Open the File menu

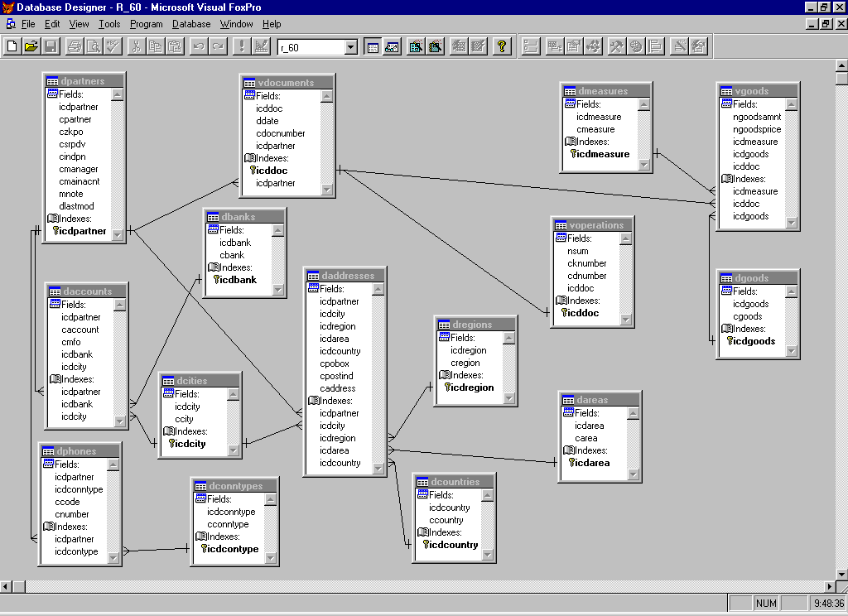28,24
